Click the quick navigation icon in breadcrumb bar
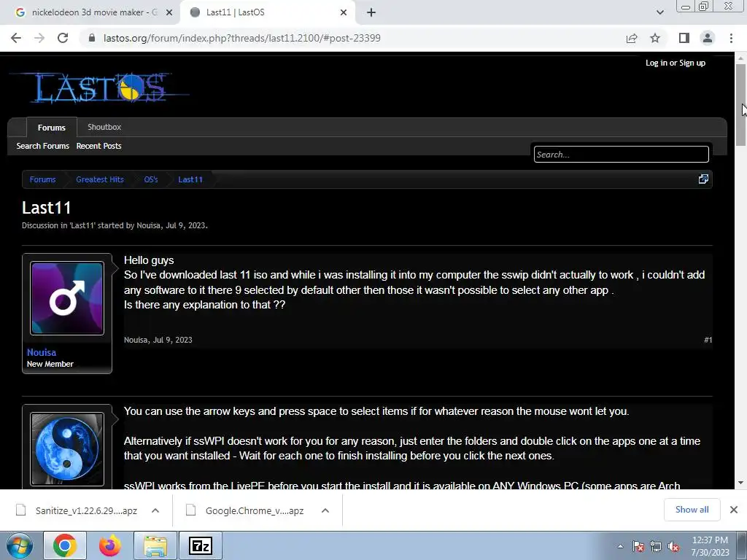 tap(703, 179)
